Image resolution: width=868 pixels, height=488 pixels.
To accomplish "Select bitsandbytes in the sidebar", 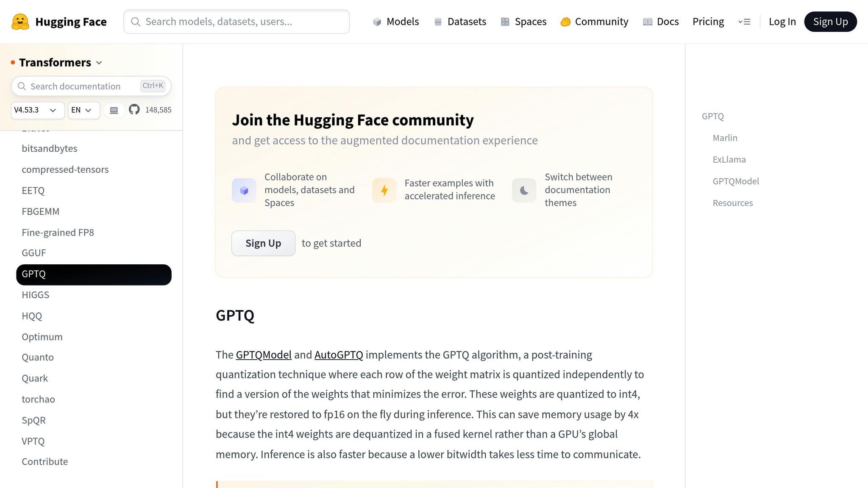I will [x=50, y=149].
